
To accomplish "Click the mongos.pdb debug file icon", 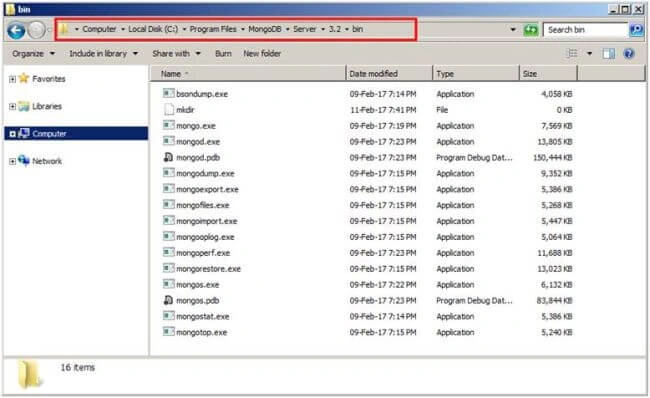I will tap(168, 300).
